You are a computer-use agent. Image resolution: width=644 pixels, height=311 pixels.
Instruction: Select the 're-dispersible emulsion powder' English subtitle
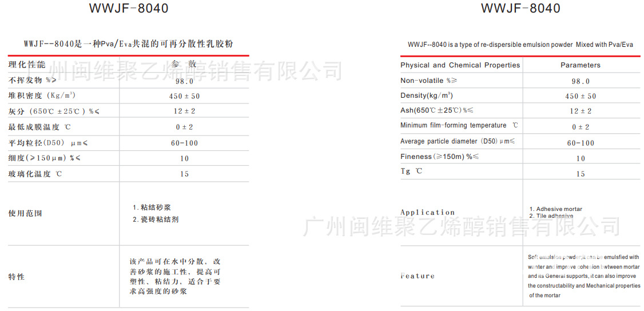pyautogui.click(x=520, y=45)
